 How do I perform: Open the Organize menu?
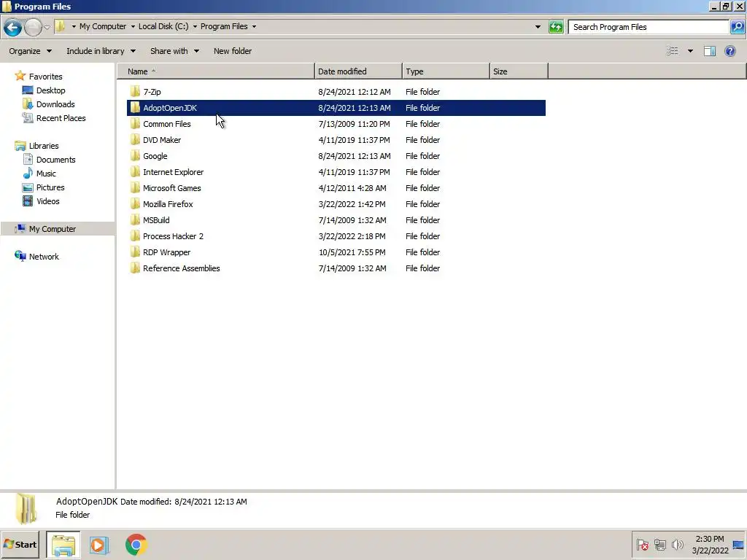pyautogui.click(x=30, y=51)
